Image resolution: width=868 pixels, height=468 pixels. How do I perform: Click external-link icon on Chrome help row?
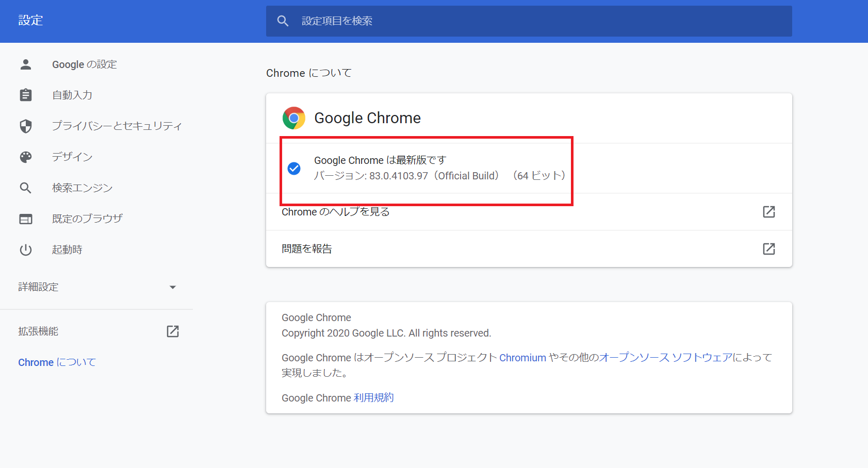[x=769, y=212]
